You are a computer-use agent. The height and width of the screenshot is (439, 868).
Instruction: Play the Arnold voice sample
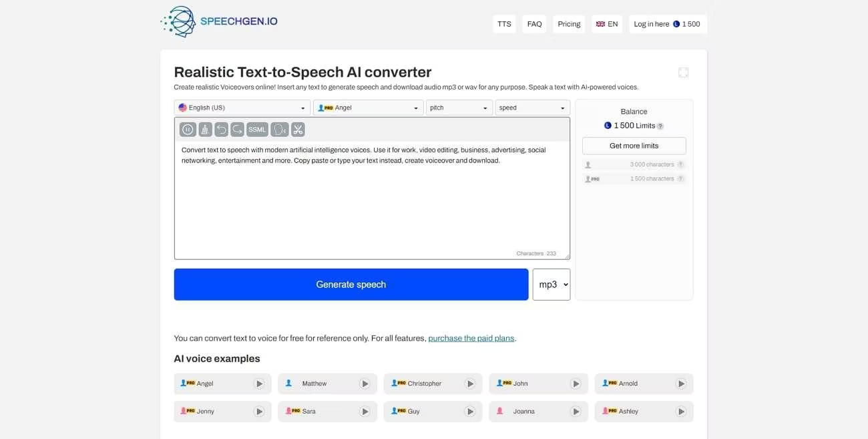681,383
